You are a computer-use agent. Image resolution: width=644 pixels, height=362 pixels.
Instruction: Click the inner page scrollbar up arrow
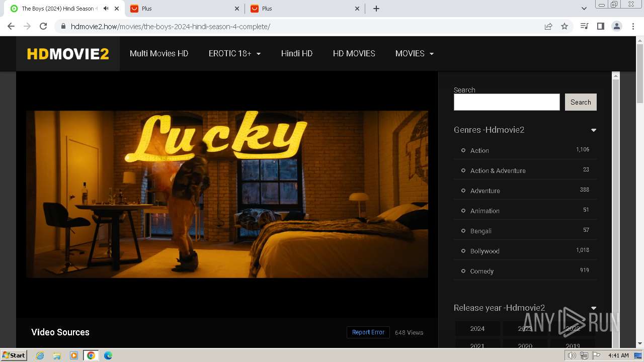pyautogui.click(x=615, y=75)
